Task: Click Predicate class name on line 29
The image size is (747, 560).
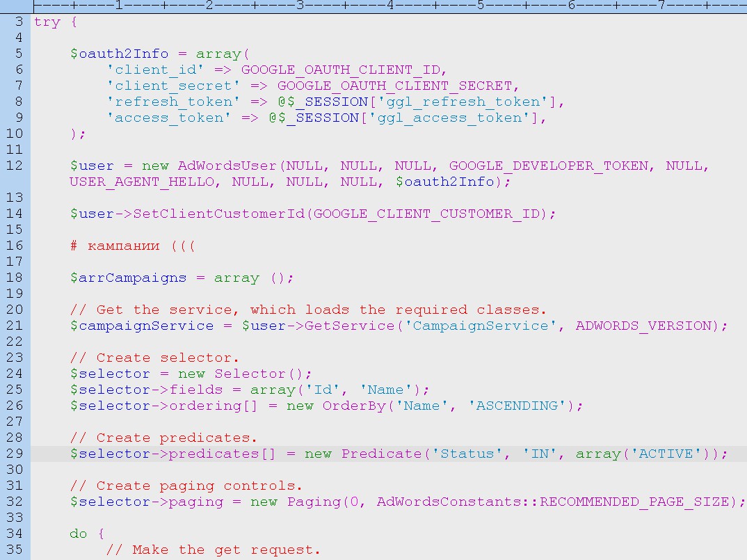Action: [381, 454]
